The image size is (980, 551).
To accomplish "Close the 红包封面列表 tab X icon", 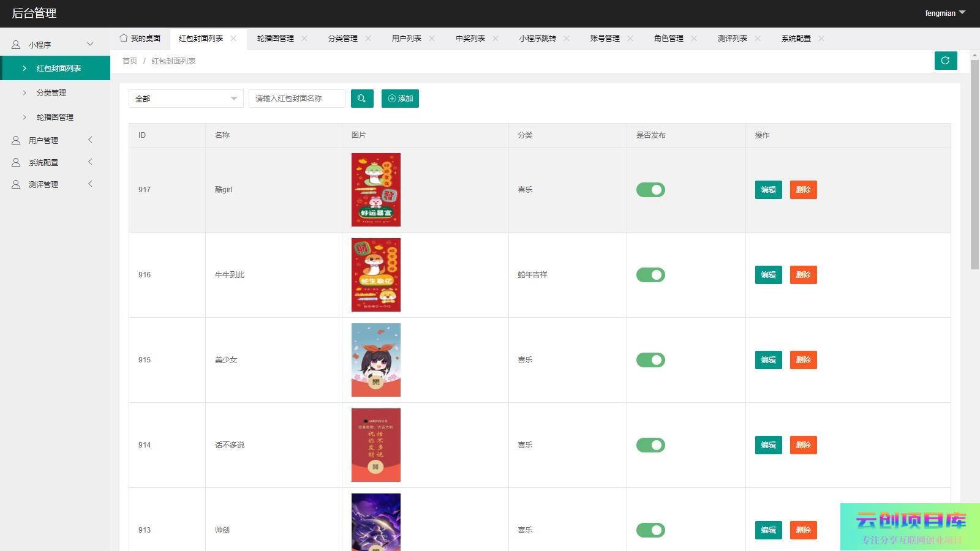I will tap(233, 39).
